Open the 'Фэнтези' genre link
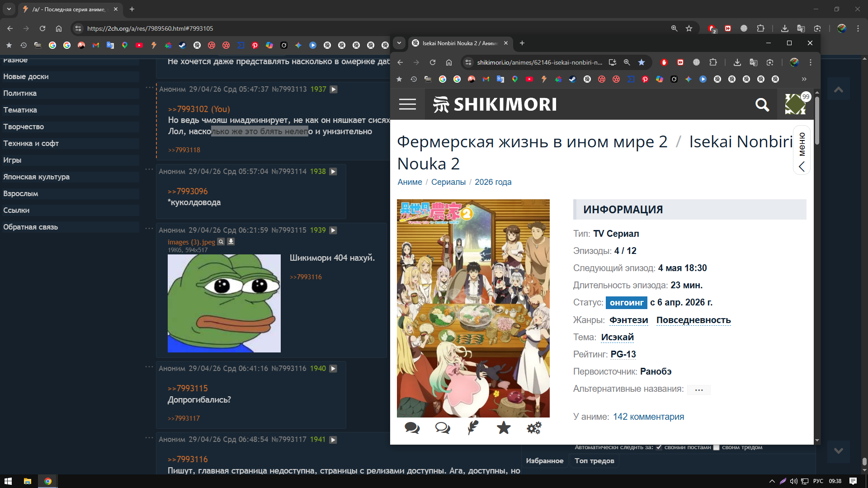The image size is (868, 488). (628, 320)
